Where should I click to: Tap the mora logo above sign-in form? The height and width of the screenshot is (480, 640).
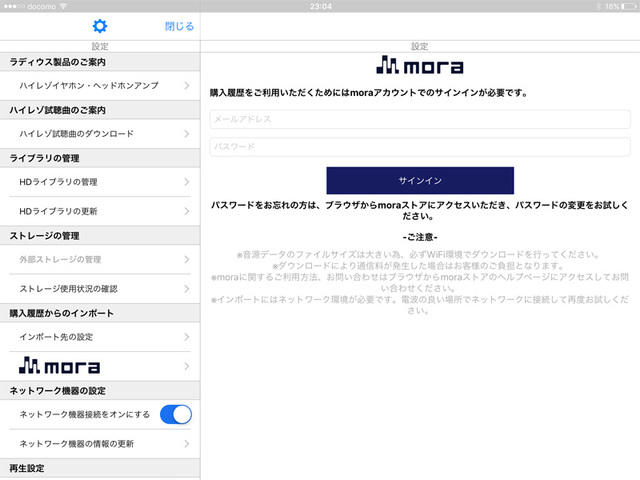click(419, 66)
